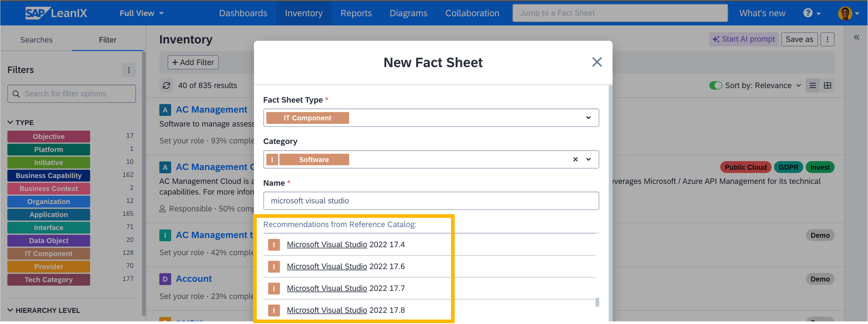The height and width of the screenshot is (324, 868).
Task: Focus the Jump to a Fact Sheet search
Action: click(x=620, y=13)
